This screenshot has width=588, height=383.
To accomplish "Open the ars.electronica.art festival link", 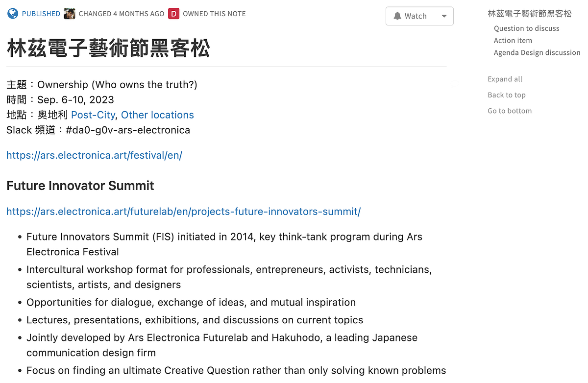I will 94,155.
